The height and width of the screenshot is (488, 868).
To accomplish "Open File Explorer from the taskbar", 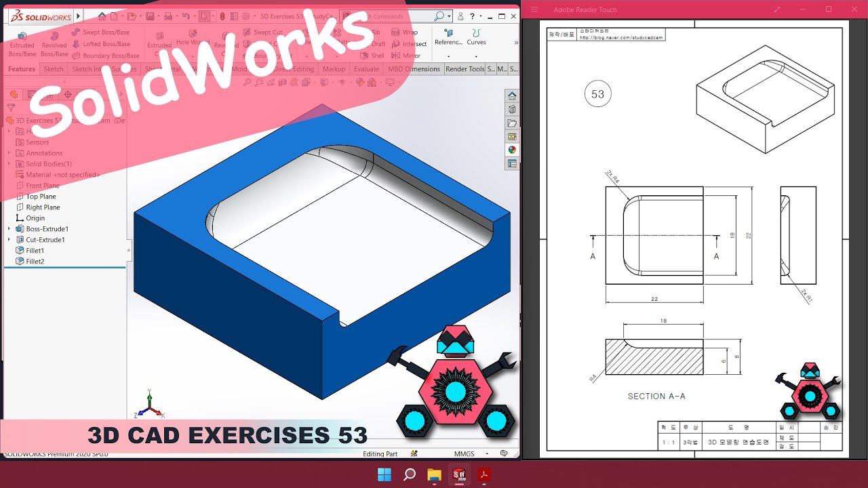I will [x=434, y=474].
